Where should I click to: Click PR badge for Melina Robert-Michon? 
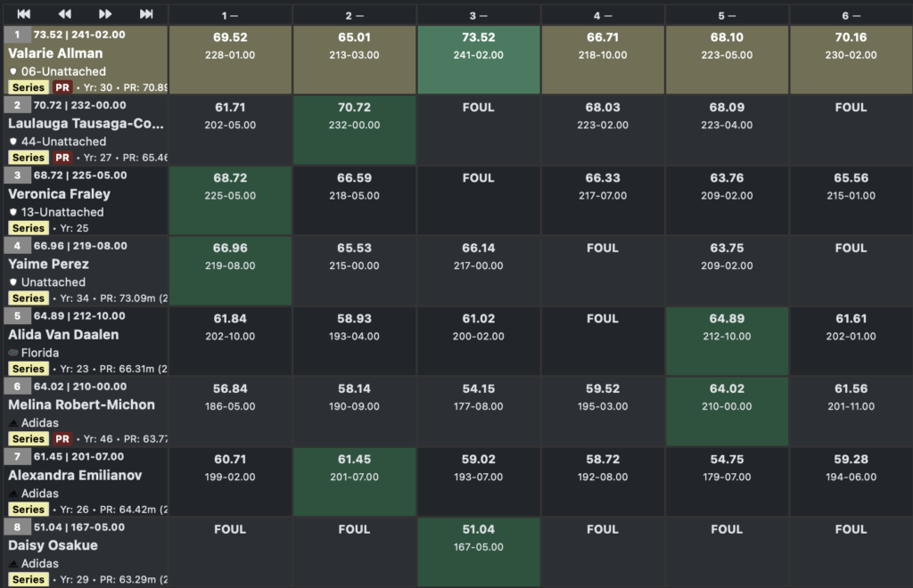click(62, 438)
